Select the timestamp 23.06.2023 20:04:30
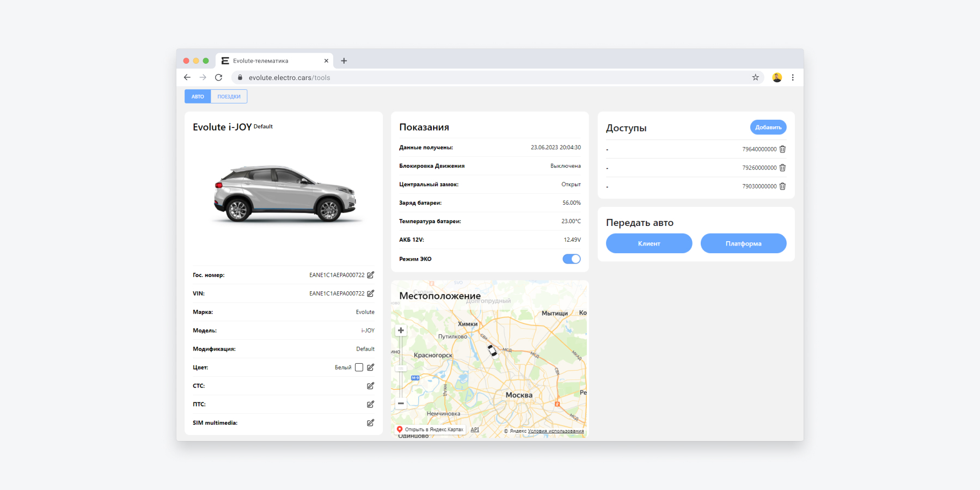This screenshot has width=980, height=490. pyautogui.click(x=556, y=148)
